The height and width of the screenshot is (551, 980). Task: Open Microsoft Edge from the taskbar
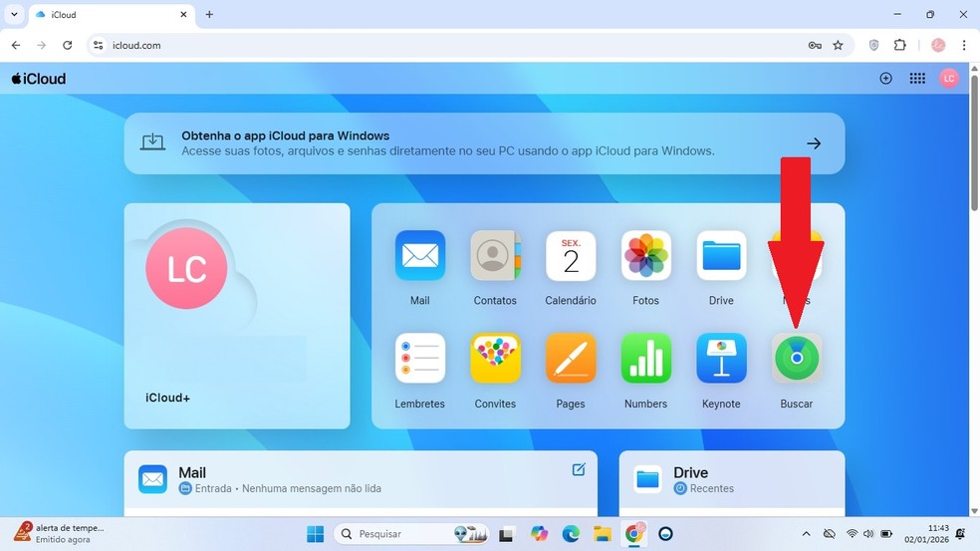570,533
